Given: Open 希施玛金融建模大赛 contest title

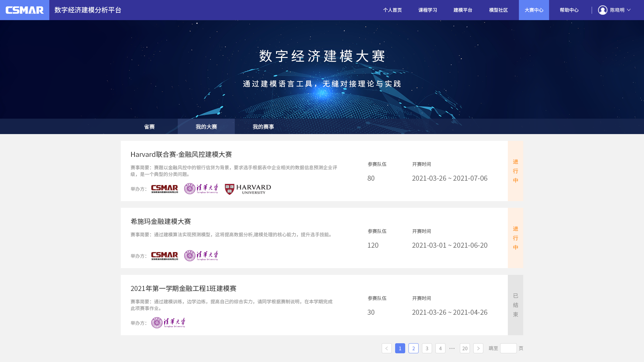Looking at the screenshot, I should [x=161, y=221].
